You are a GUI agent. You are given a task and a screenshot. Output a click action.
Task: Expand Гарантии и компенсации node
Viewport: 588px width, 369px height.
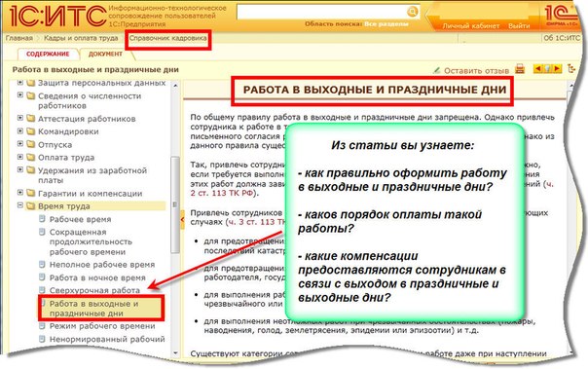[x=20, y=193]
